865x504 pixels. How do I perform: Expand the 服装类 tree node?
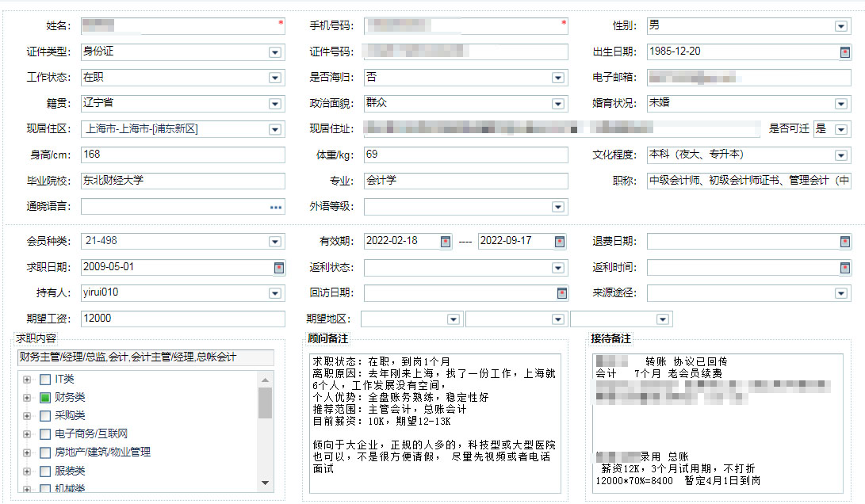click(x=26, y=471)
